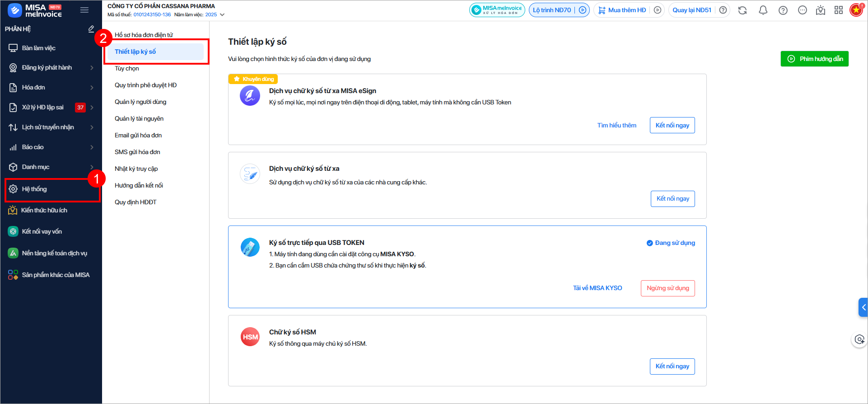Expand the working year 2025 dropdown
The width and height of the screenshot is (868, 404).
222,15
